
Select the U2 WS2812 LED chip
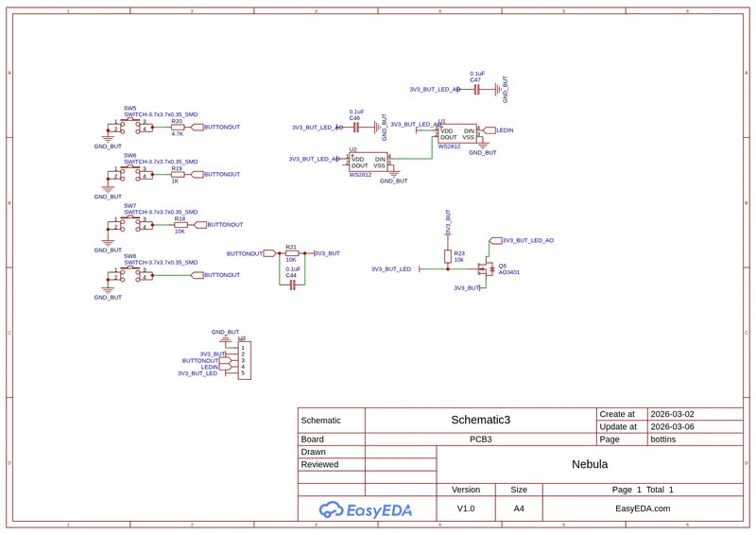[369, 162]
